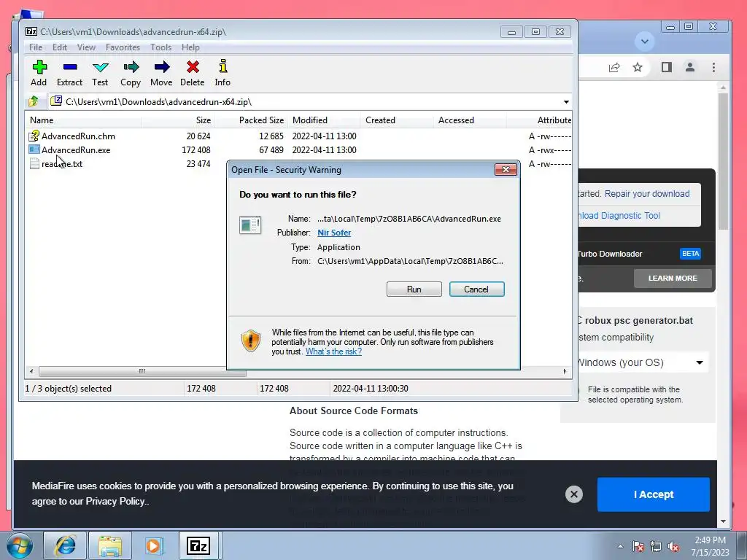Open the View menu
This screenshot has height=560, width=747.
click(x=86, y=47)
